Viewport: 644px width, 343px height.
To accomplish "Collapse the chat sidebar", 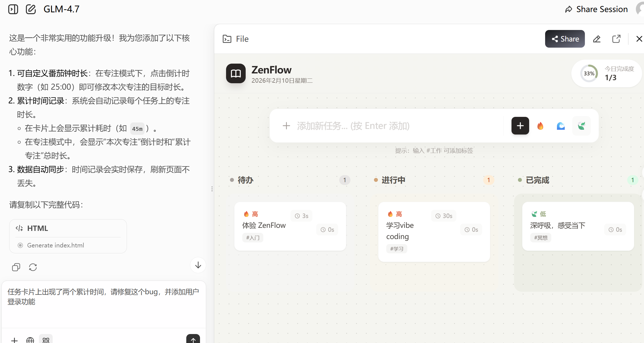I will pyautogui.click(x=13, y=9).
